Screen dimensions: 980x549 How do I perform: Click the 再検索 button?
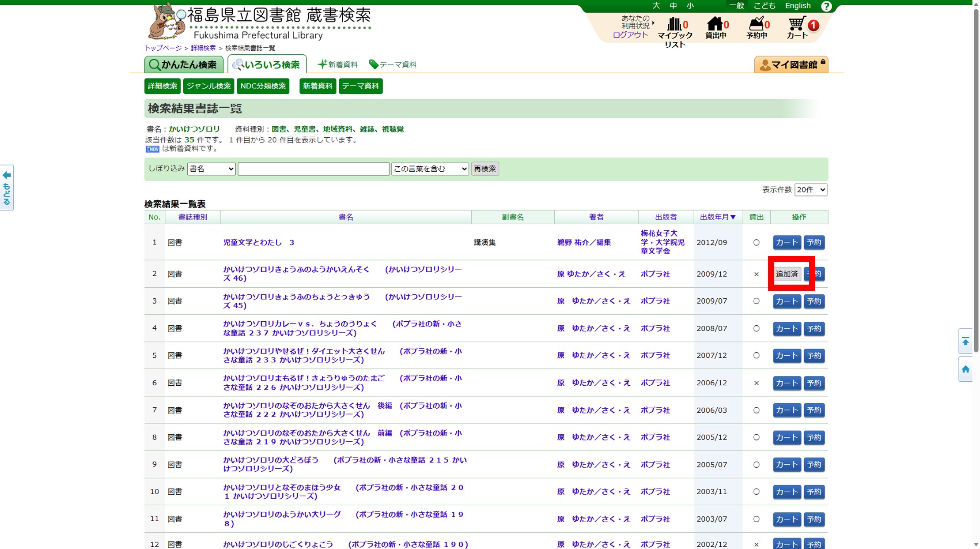pos(484,169)
